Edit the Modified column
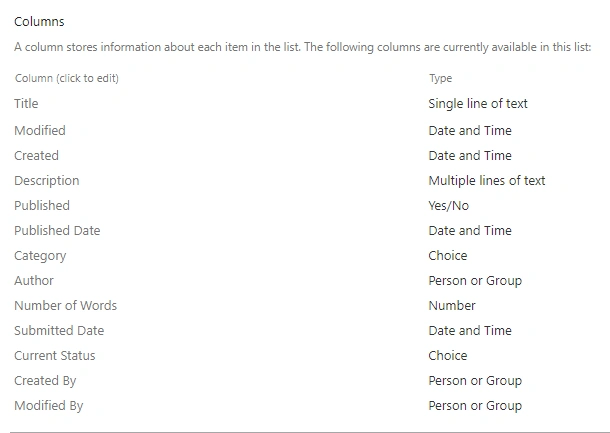 pyautogui.click(x=40, y=130)
